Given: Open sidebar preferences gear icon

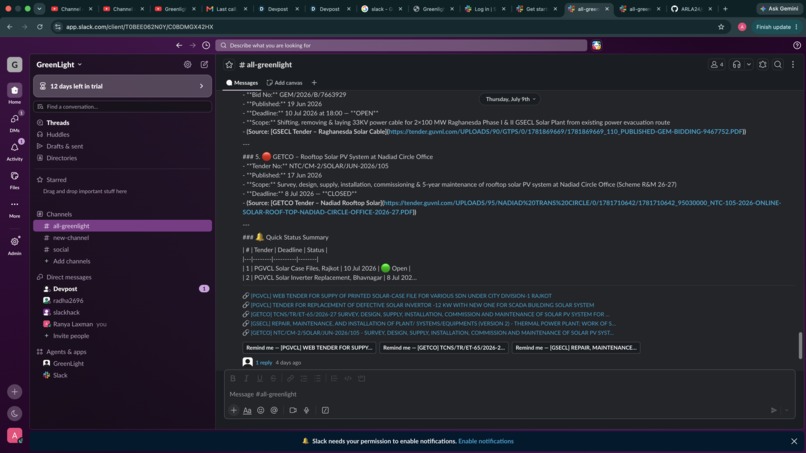Looking at the screenshot, I should (188, 64).
